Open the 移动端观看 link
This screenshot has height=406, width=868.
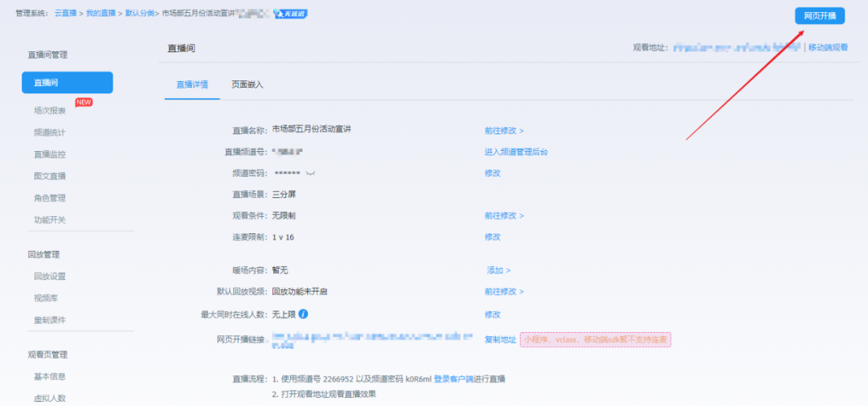(x=828, y=48)
